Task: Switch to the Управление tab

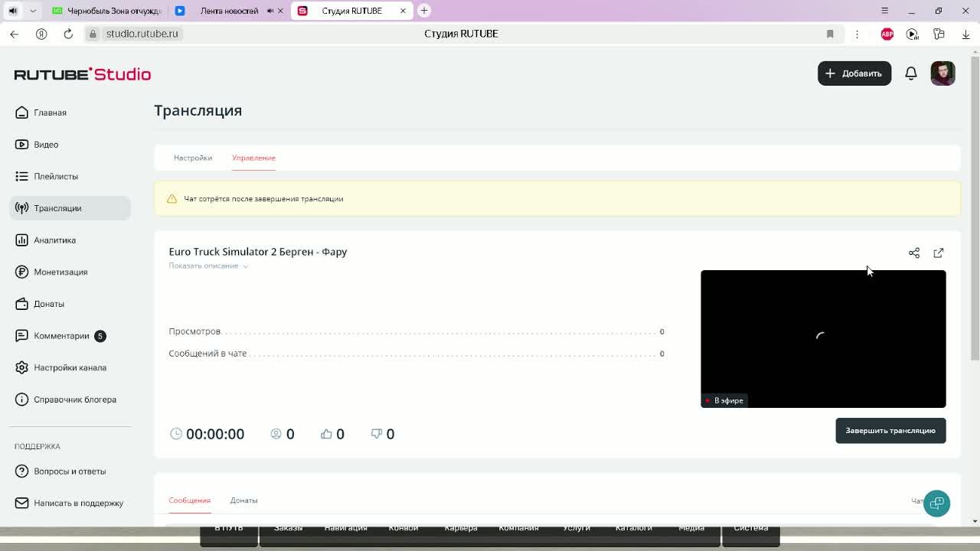Action: coord(253,158)
